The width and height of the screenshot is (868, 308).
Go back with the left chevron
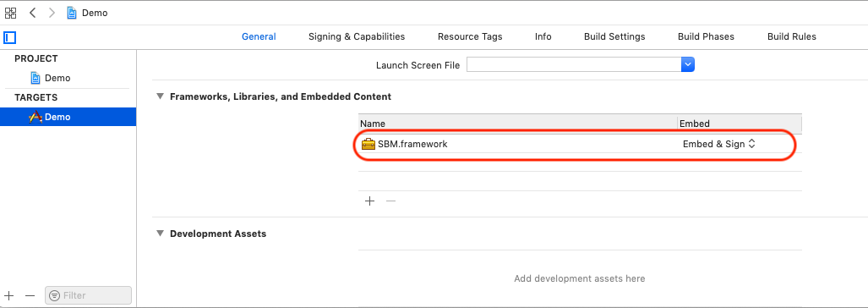point(33,13)
